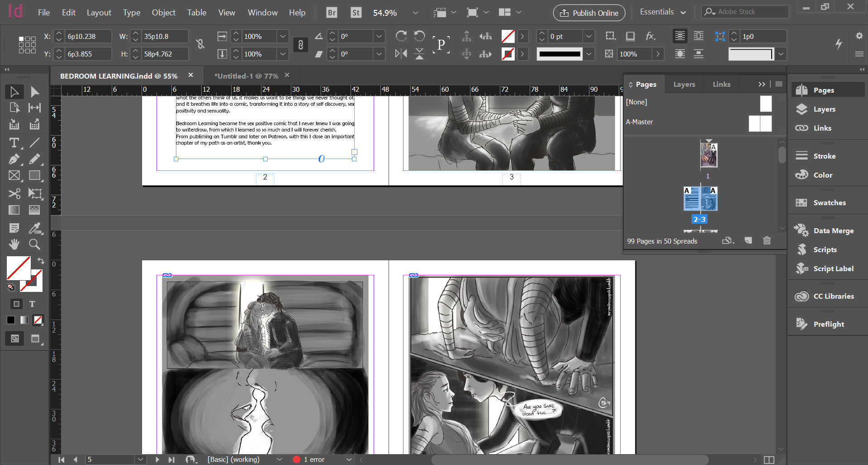
Task: Rotate selection 90 degrees clockwise
Action: tap(401, 36)
